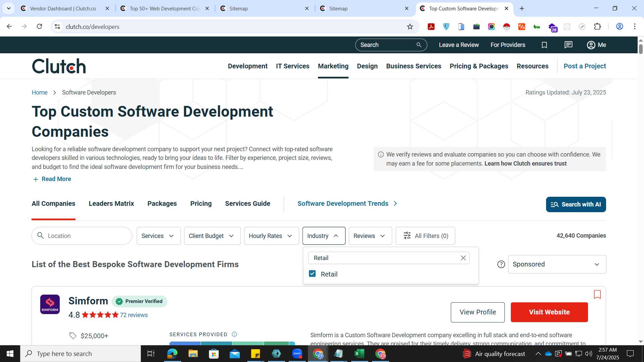
Task: Click Visit Website for Simform
Action: point(549,312)
